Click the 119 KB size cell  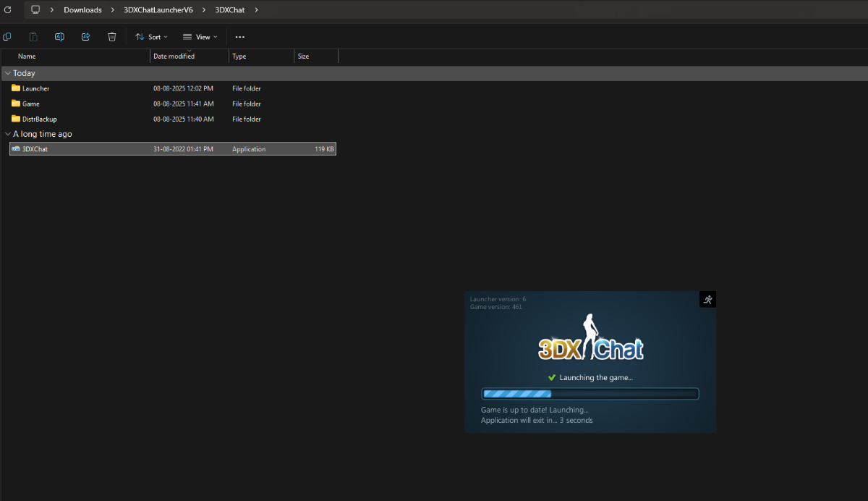point(324,149)
